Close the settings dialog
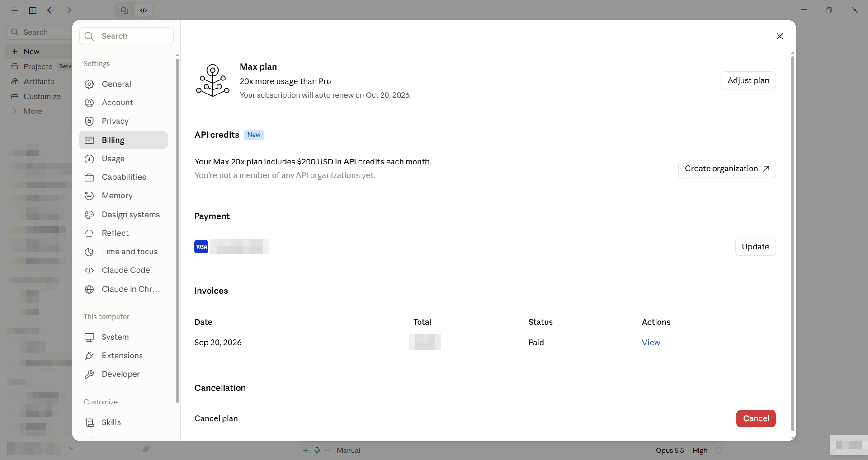 (x=780, y=37)
